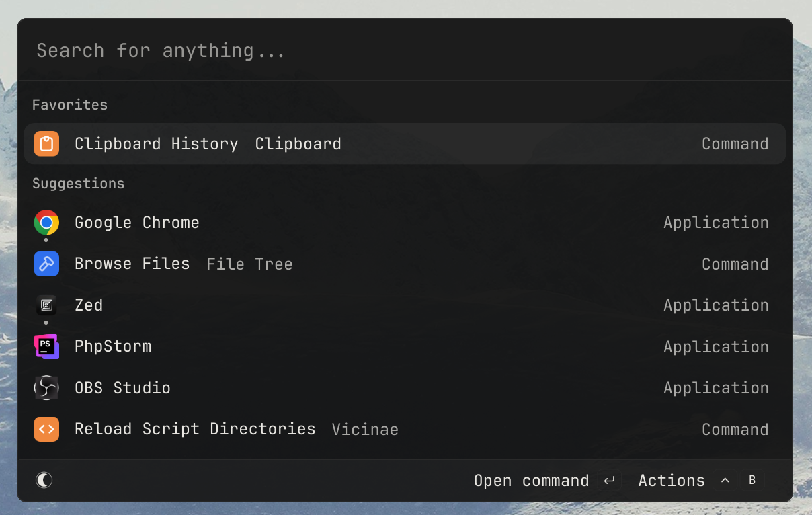Select the Clipboard History entry
The image size is (812, 515).
pos(403,144)
